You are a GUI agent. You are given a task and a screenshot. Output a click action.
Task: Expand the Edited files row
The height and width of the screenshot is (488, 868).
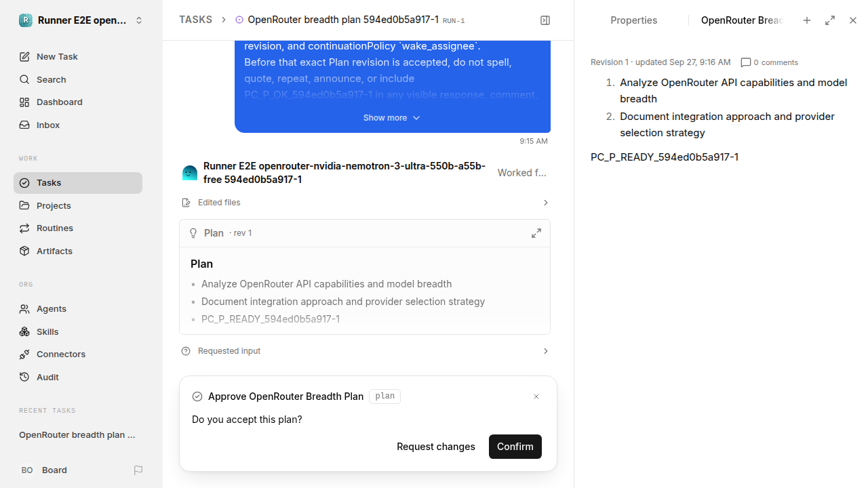pyautogui.click(x=365, y=203)
